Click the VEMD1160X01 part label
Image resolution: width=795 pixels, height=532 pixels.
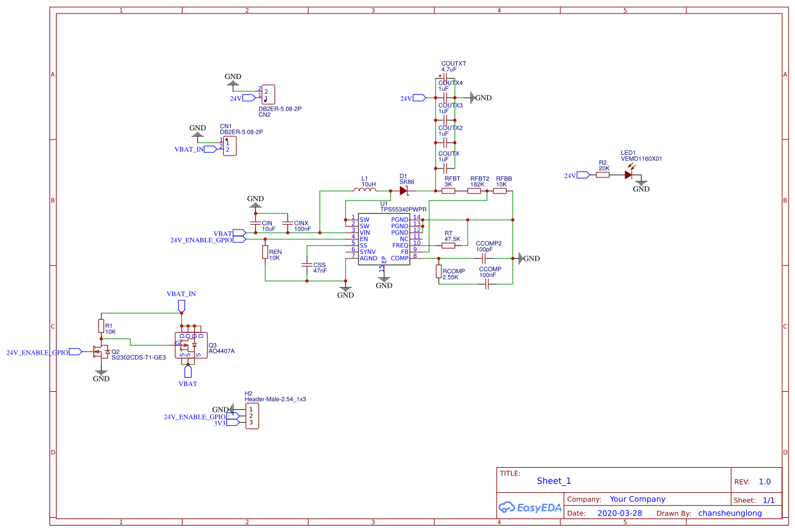tap(641, 158)
